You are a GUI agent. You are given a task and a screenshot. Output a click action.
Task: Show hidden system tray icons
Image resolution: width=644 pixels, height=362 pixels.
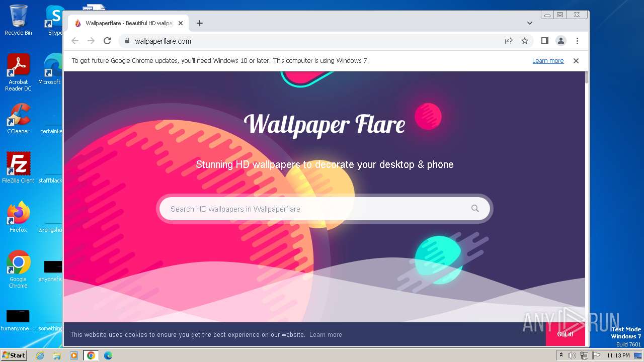(561, 355)
